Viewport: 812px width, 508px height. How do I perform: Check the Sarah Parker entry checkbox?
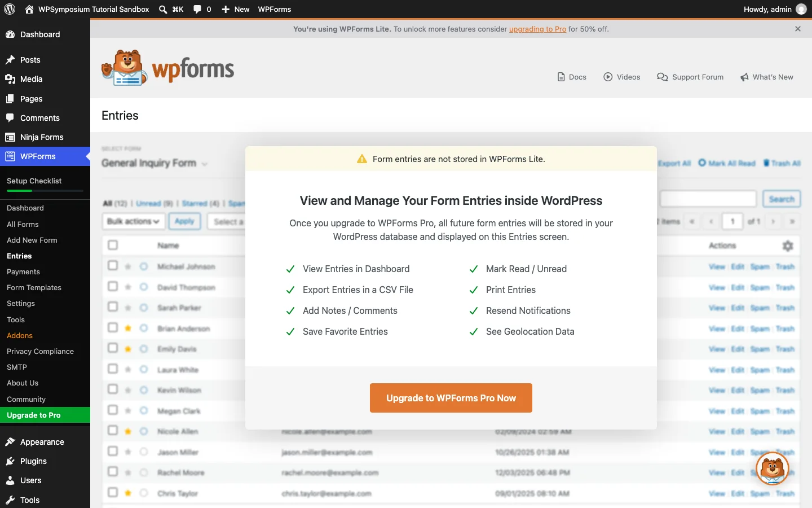click(x=113, y=306)
